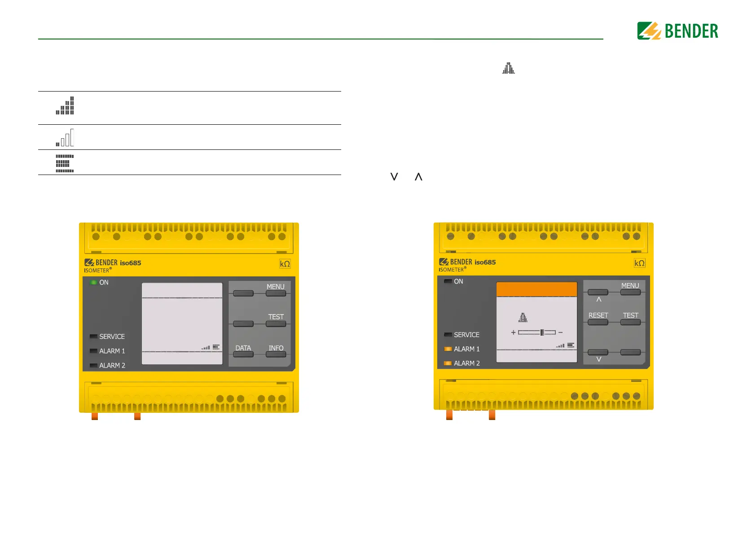Image resolution: width=756 pixels, height=534 pixels.
Task: Click the BENDER logo in page header
Action: tap(677, 31)
